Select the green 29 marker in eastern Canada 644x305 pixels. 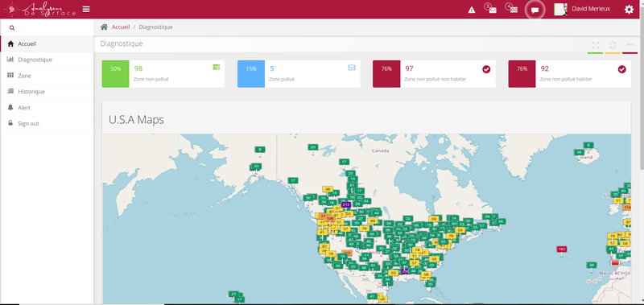[488, 216]
